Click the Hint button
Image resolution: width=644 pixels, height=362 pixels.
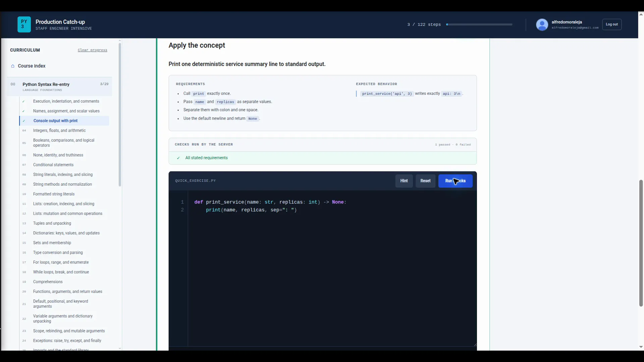[404, 181]
